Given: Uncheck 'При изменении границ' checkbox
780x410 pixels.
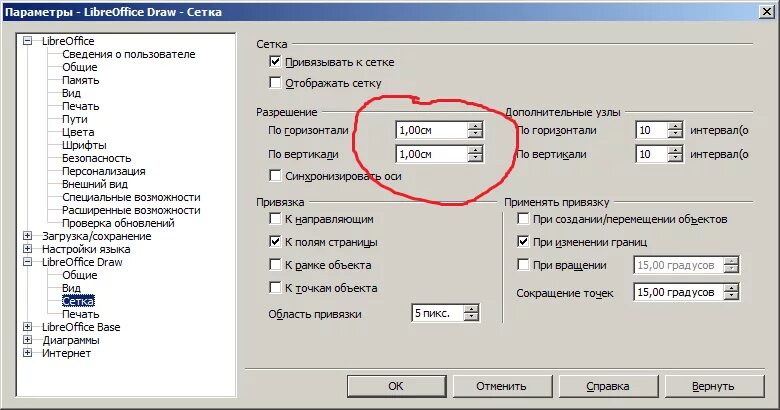Looking at the screenshot, I should pyautogui.click(x=523, y=242).
